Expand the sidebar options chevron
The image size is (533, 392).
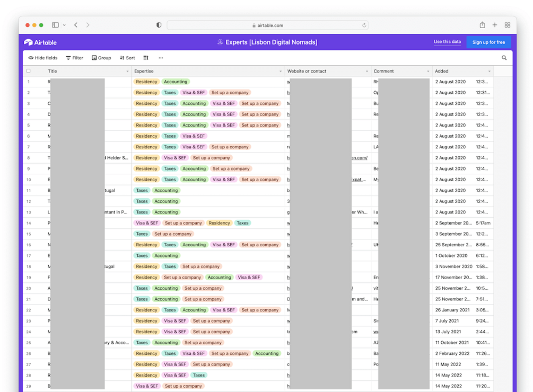[x=64, y=25]
